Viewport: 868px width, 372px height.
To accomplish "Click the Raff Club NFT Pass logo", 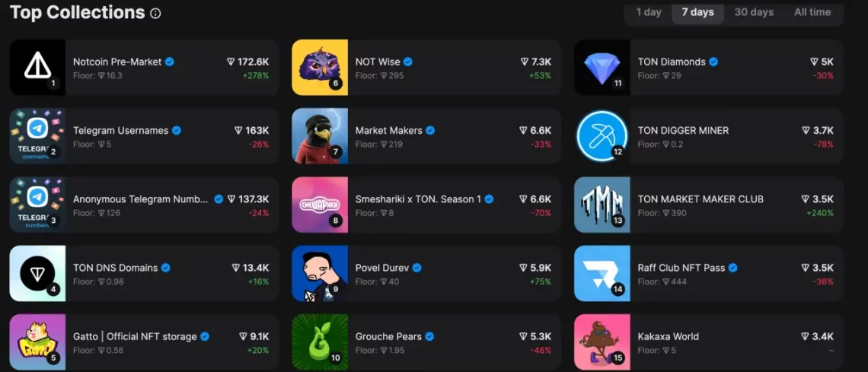I will (x=602, y=273).
